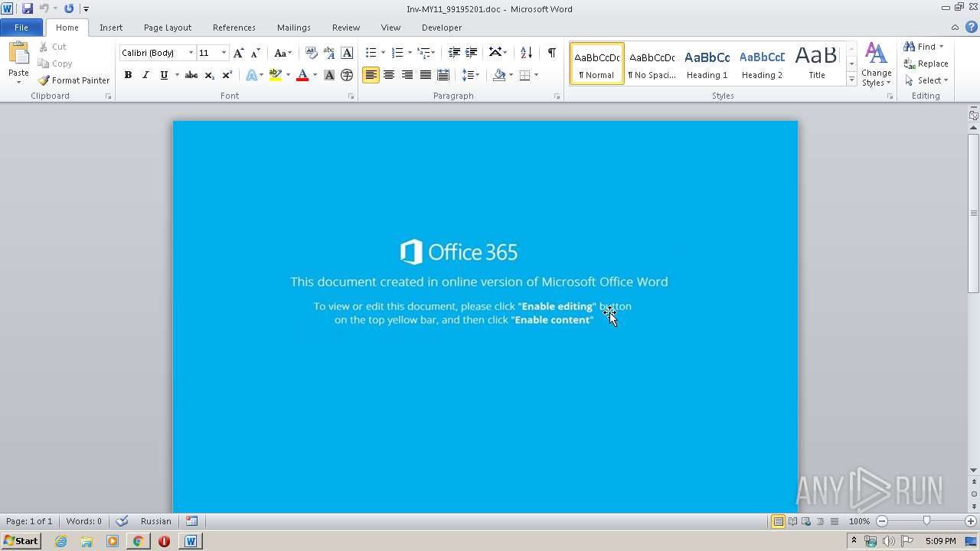The width and height of the screenshot is (980, 551).
Task: Open the font color dropdown arrow
Action: tap(315, 75)
